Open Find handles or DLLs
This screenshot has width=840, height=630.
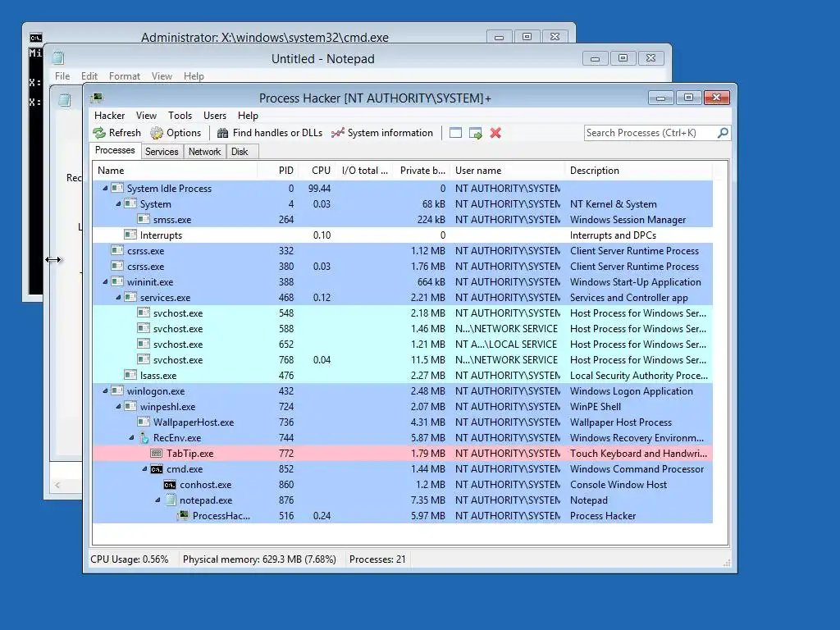click(269, 133)
